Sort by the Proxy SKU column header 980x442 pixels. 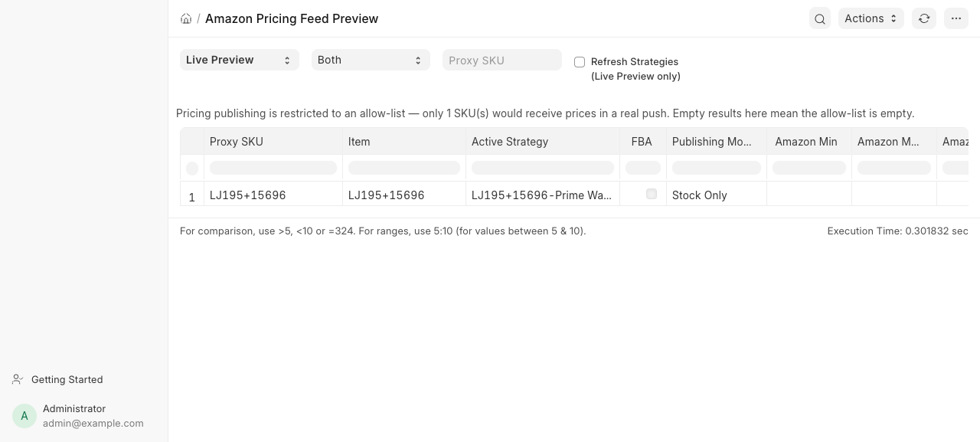(x=273, y=142)
